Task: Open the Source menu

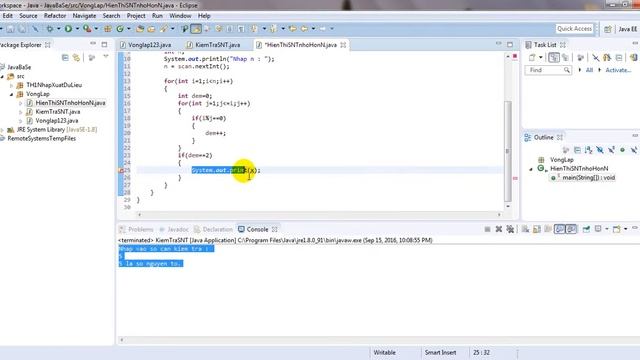Action: click(28, 16)
